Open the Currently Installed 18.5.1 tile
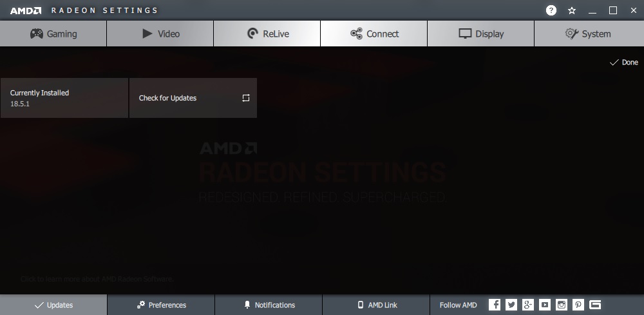The height and width of the screenshot is (315, 644). (x=64, y=98)
